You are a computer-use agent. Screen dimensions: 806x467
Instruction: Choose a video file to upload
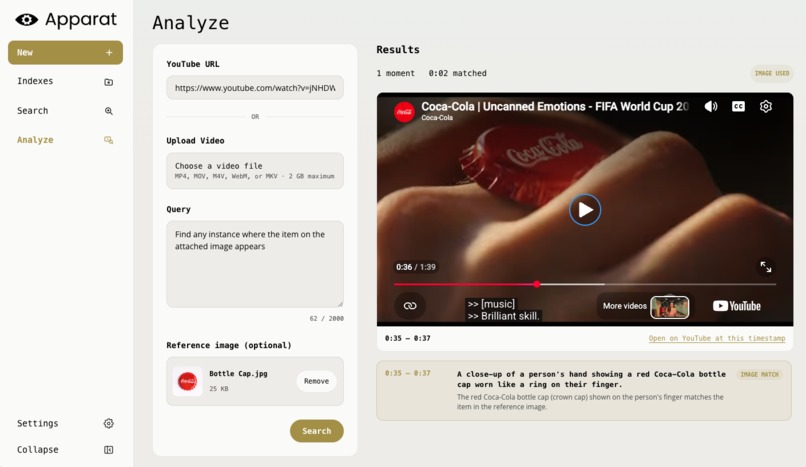tap(255, 171)
